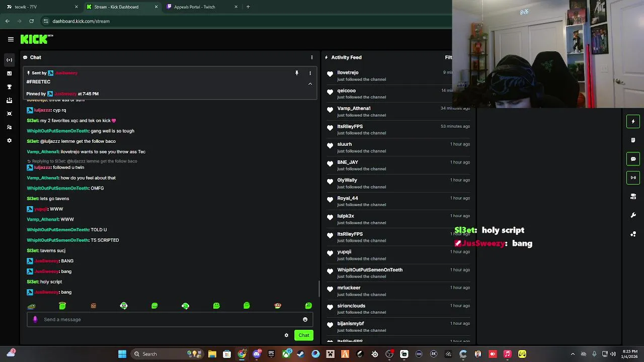Click sirionclouds in the Activity Feed
The width and height of the screenshot is (644, 362).
[x=351, y=306]
